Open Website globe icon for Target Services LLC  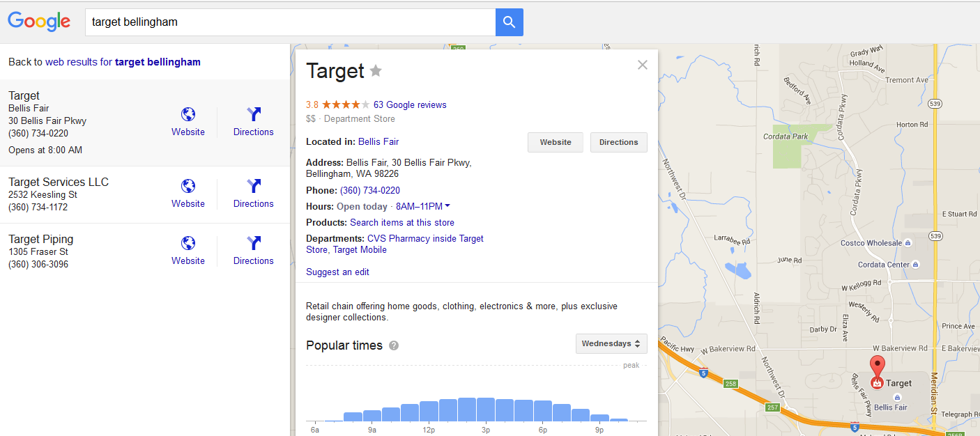pyautogui.click(x=188, y=187)
